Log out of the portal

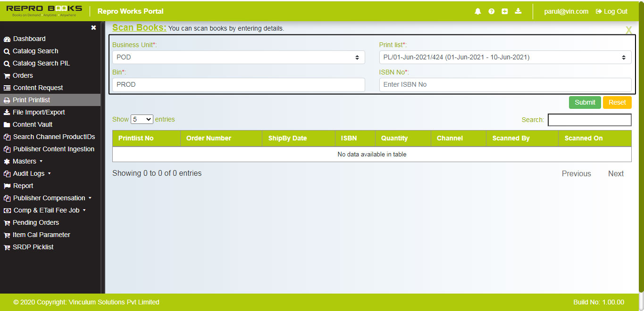click(611, 11)
